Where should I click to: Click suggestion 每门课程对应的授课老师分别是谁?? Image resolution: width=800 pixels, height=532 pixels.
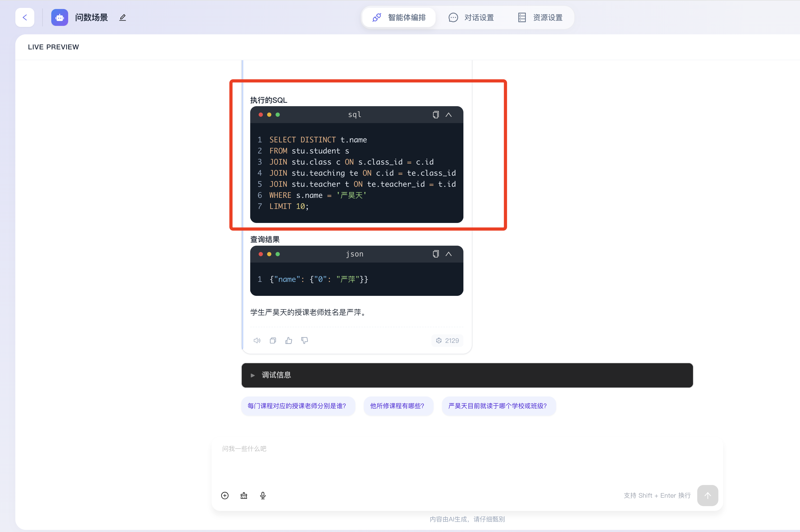pos(297,406)
